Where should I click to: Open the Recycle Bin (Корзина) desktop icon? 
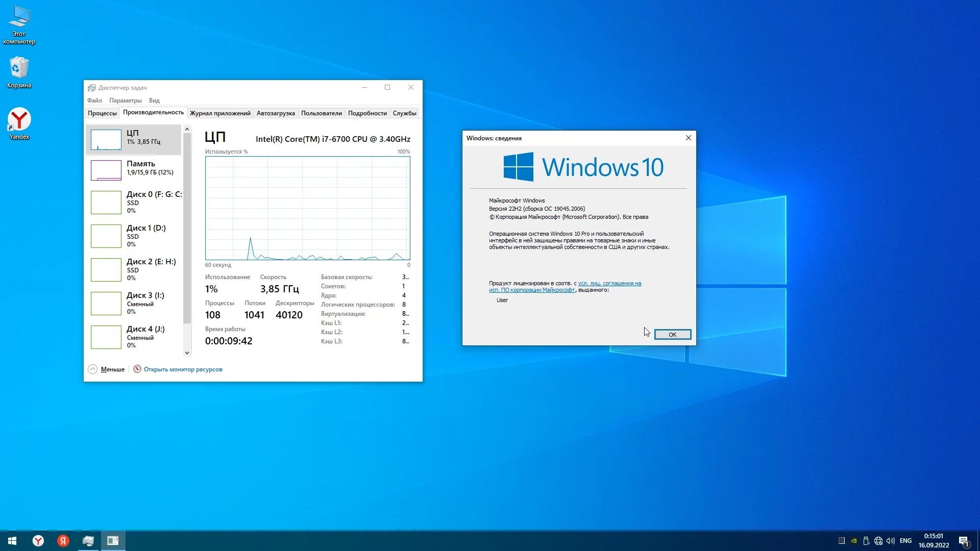[19, 71]
